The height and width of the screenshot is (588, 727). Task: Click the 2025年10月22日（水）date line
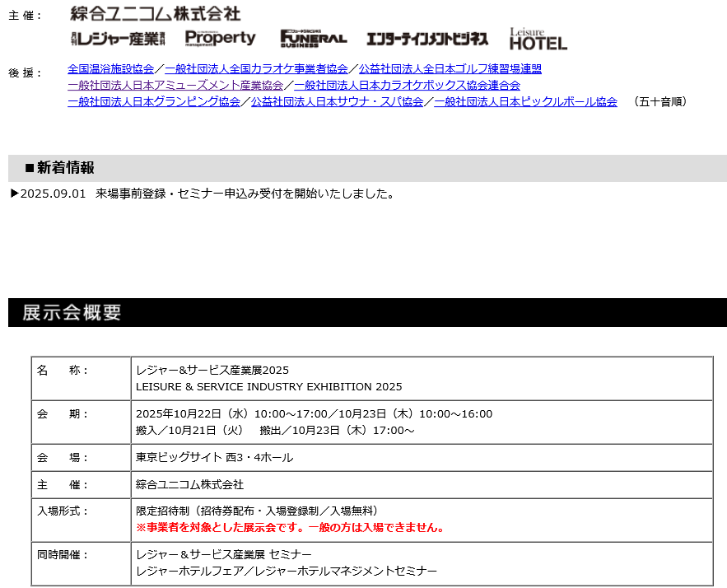tap(314, 413)
